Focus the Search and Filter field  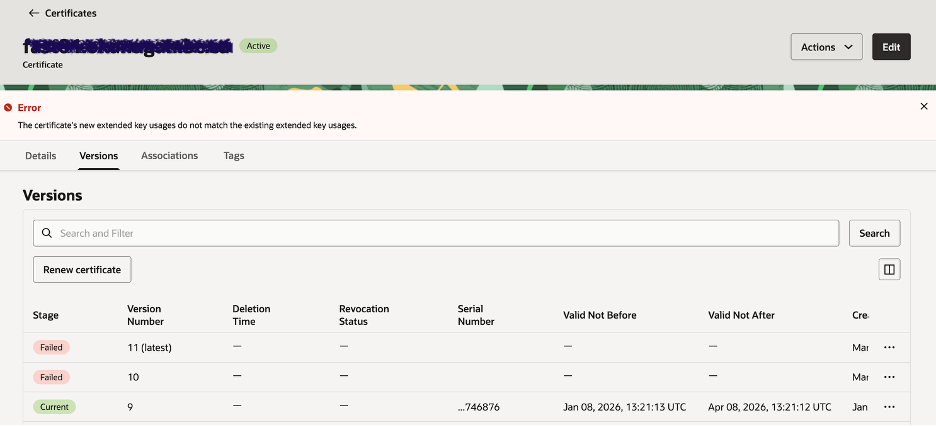point(440,233)
